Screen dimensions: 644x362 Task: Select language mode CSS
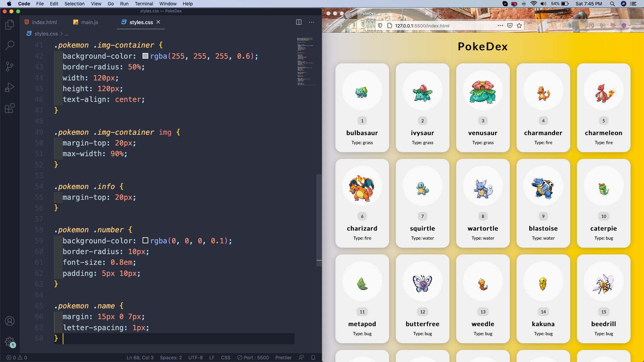(x=225, y=358)
